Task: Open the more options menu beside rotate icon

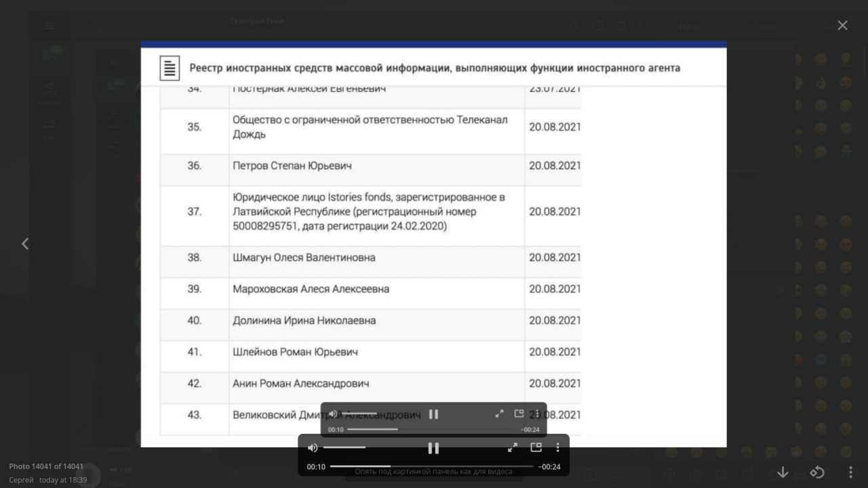Action: click(x=850, y=472)
